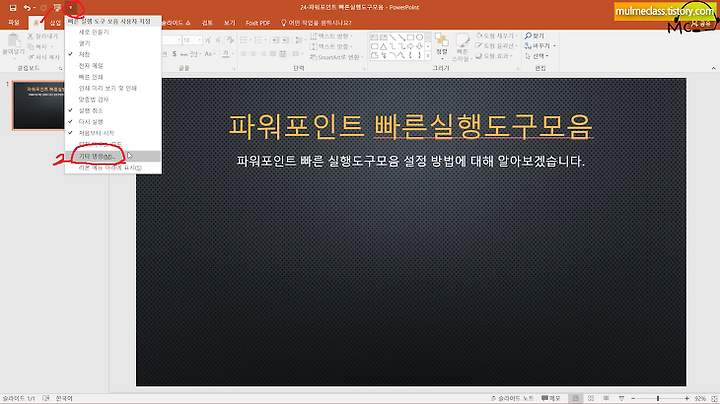This screenshot has height=404, width=720.
Task: Select the oval shape in the shapes gallery
Action: 419,37
